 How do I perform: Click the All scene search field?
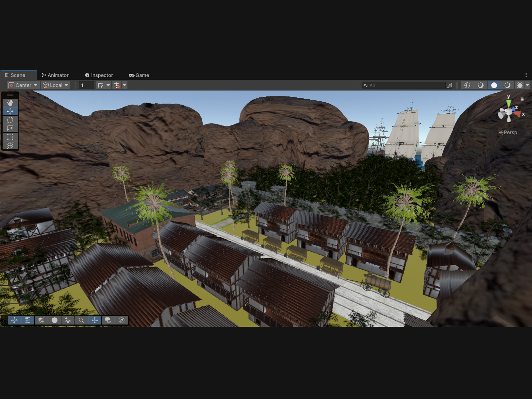pos(405,85)
